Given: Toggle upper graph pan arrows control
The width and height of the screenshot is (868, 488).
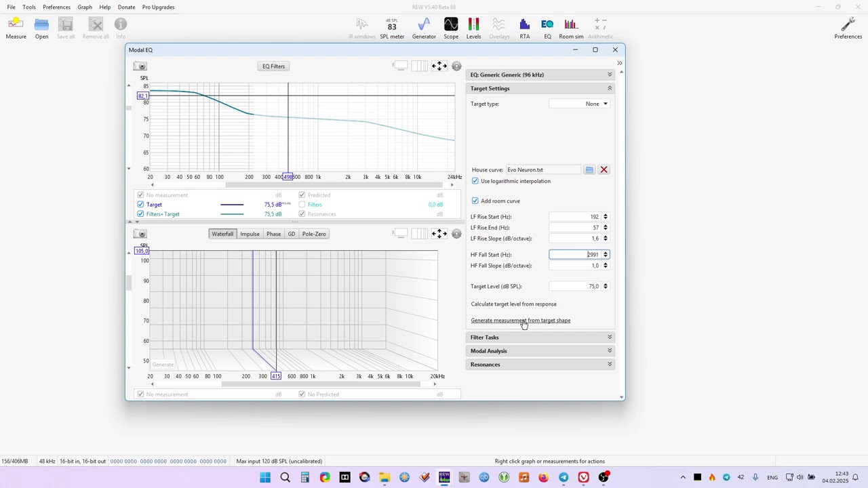Looking at the screenshot, I should [x=439, y=66].
